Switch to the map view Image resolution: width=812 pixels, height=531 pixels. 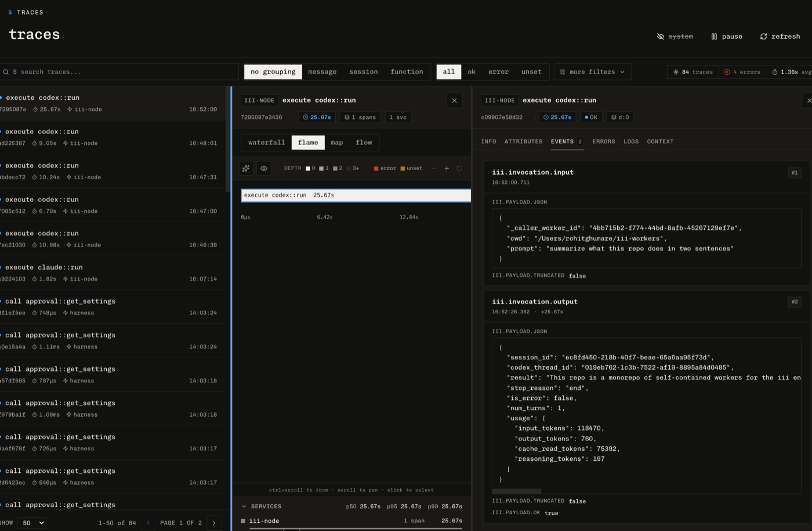click(x=336, y=143)
